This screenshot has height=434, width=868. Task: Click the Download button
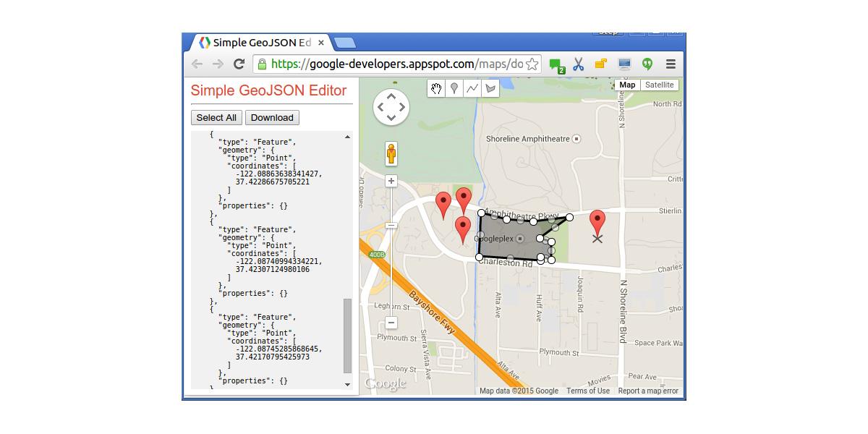[272, 118]
